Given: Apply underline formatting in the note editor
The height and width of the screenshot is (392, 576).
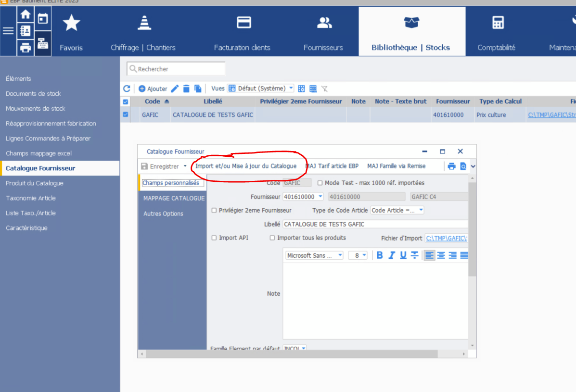Looking at the screenshot, I should pos(403,255).
